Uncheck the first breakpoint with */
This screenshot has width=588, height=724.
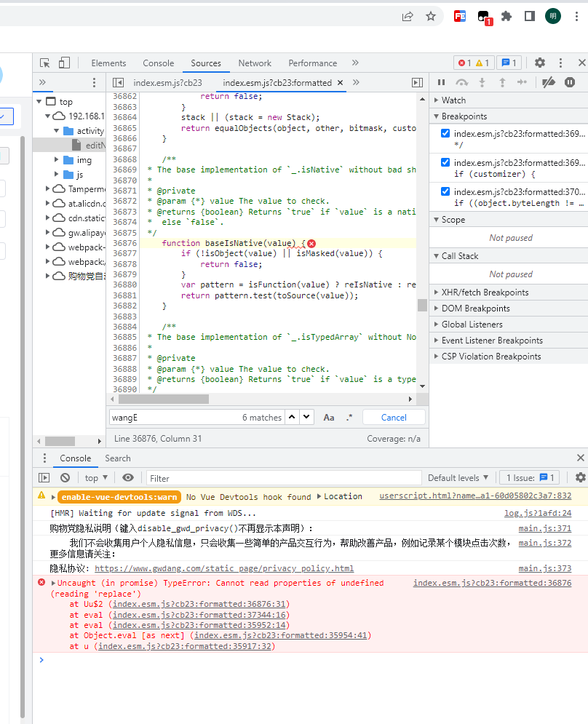(x=445, y=133)
